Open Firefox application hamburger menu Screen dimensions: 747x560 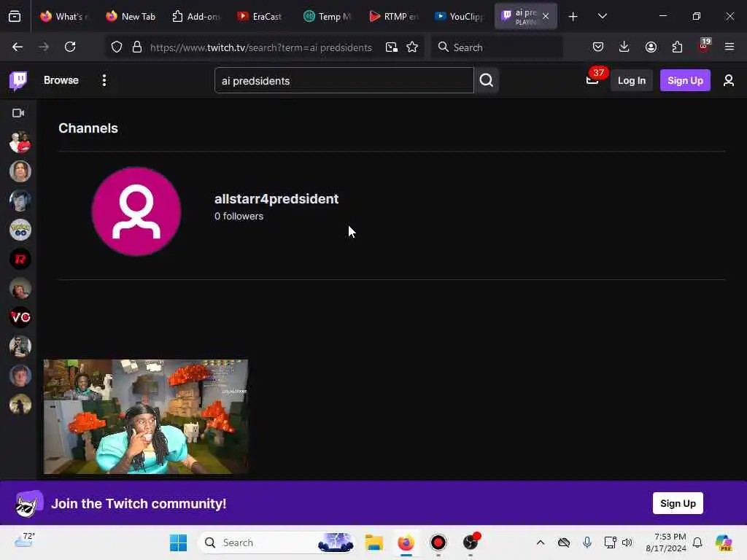pos(729,47)
